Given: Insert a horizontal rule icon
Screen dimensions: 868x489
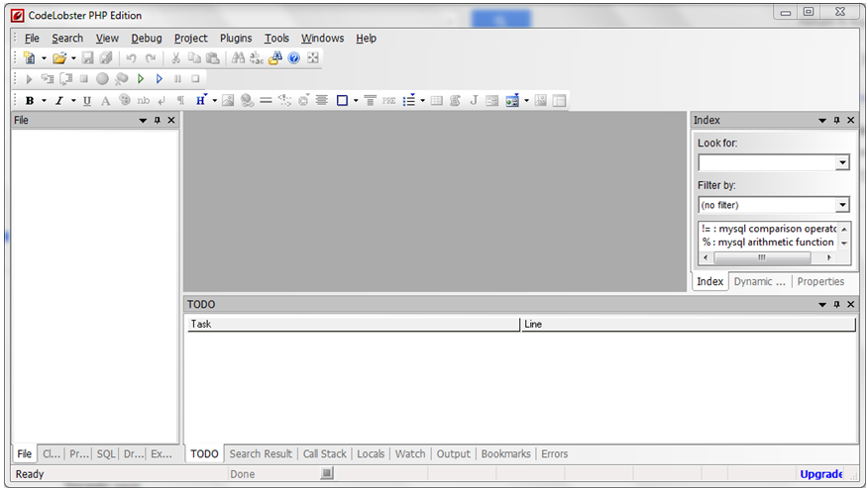Looking at the screenshot, I should click(x=266, y=101).
